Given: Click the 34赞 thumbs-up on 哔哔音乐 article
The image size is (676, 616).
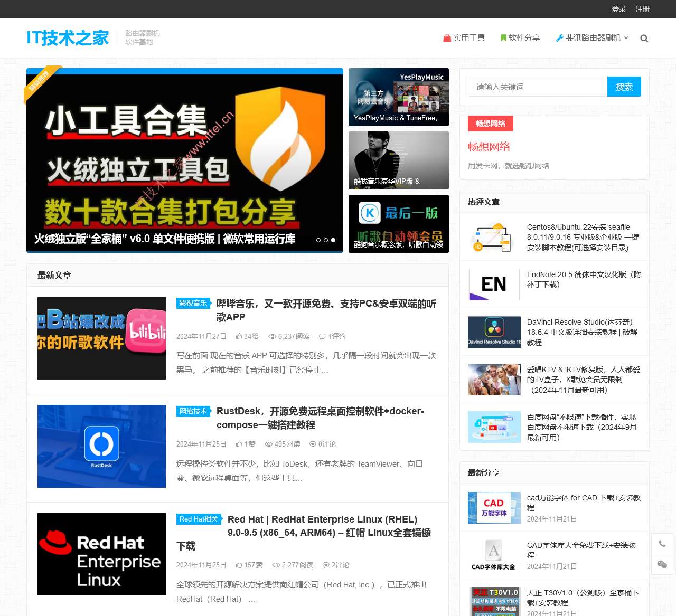Looking at the screenshot, I should (x=247, y=336).
